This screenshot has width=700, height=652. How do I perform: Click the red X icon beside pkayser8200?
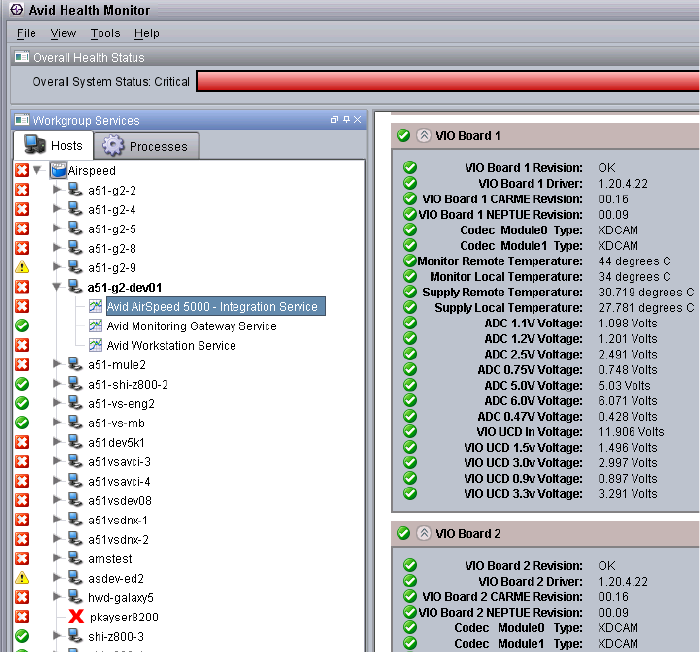76,617
